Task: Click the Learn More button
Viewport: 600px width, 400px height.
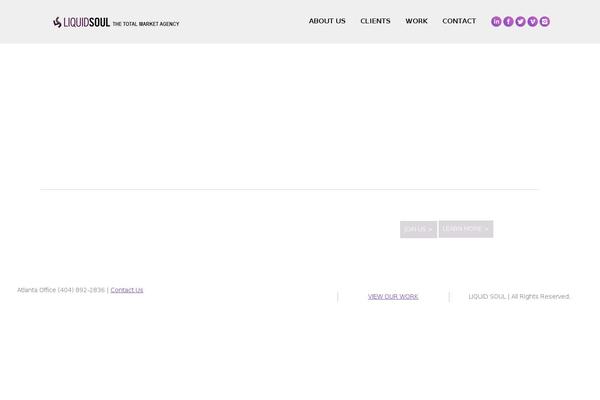Action: pyautogui.click(x=466, y=229)
